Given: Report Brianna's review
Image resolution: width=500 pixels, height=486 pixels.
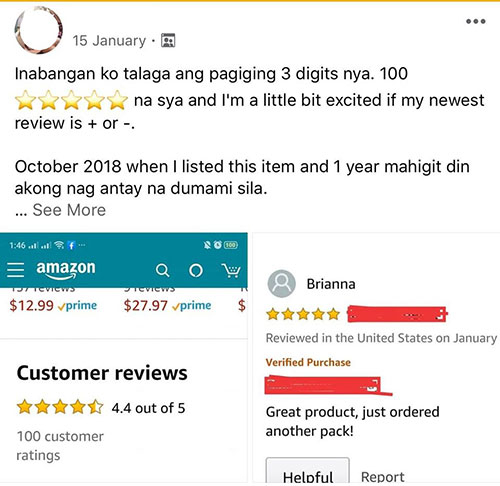Looking at the screenshot, I should click(x=383, y=477).
